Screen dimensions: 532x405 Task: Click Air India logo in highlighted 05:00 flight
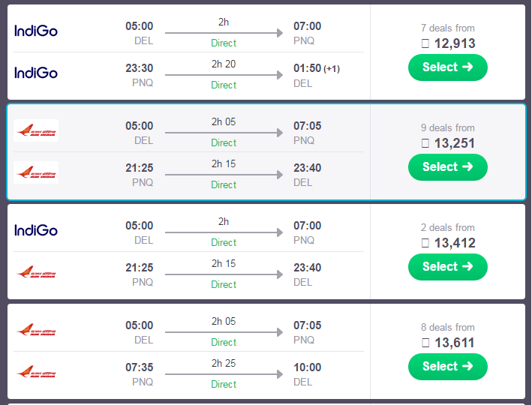tap(36, 130)
